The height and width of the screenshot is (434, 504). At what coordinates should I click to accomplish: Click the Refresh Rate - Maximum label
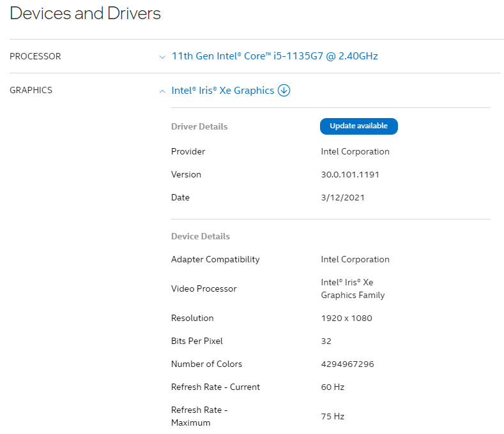point(199,416)
